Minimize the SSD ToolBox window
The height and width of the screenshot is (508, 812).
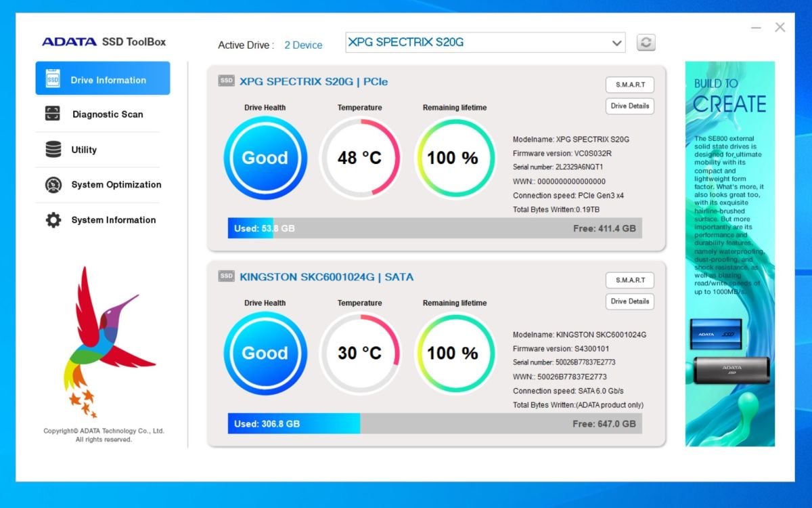pyautogui.click(x=757, y=28)
